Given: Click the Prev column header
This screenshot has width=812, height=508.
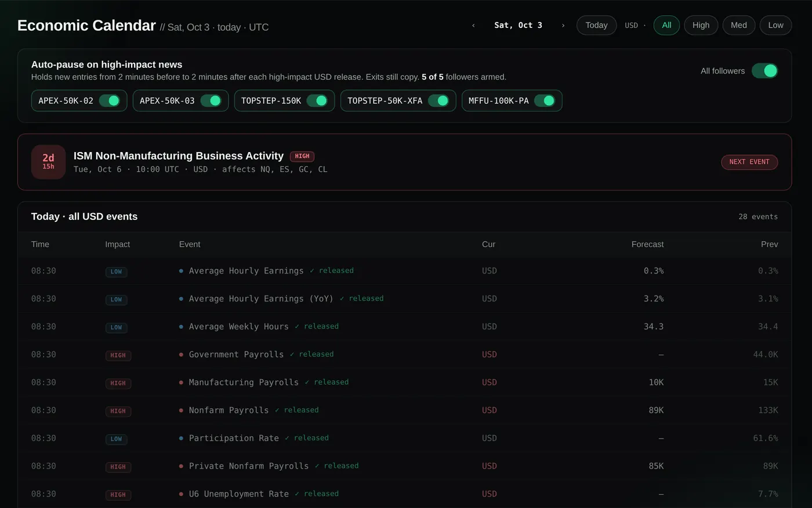Looking at the screenshot, I should click(769, 244).
